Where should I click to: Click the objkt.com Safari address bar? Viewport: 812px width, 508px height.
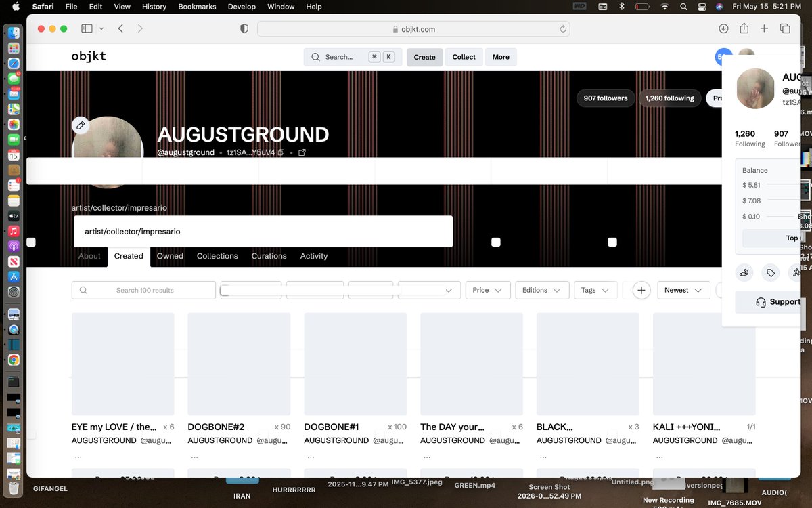point(413,29)
